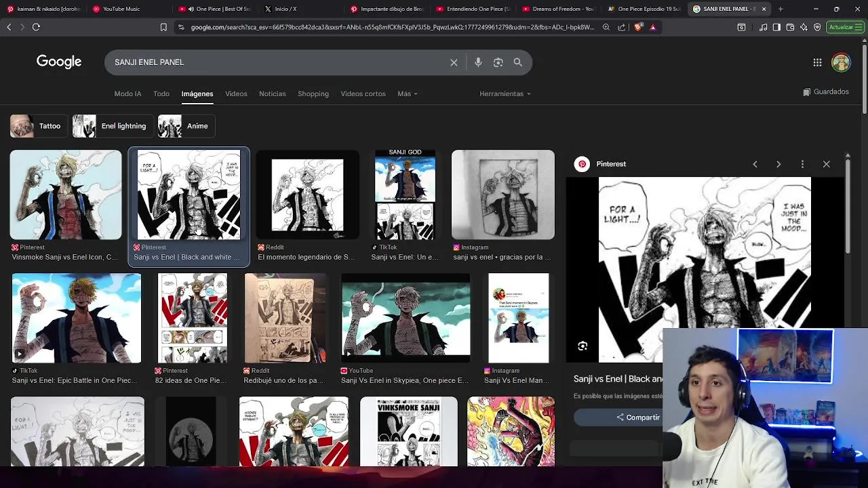Open TikTok SANJI GOD thumbnail
The width and height of the screenshot is (868, 488).
(405, 195)
